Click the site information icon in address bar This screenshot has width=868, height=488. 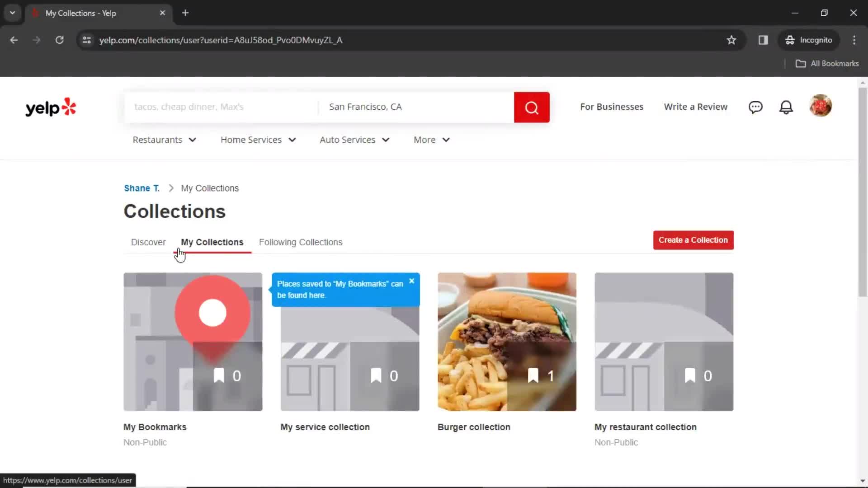point(86,40)
